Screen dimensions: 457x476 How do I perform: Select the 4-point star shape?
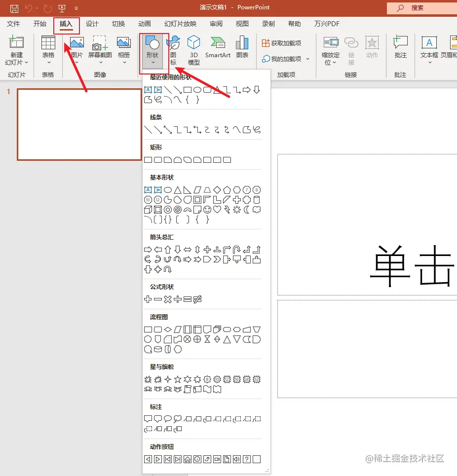[168, 379]
